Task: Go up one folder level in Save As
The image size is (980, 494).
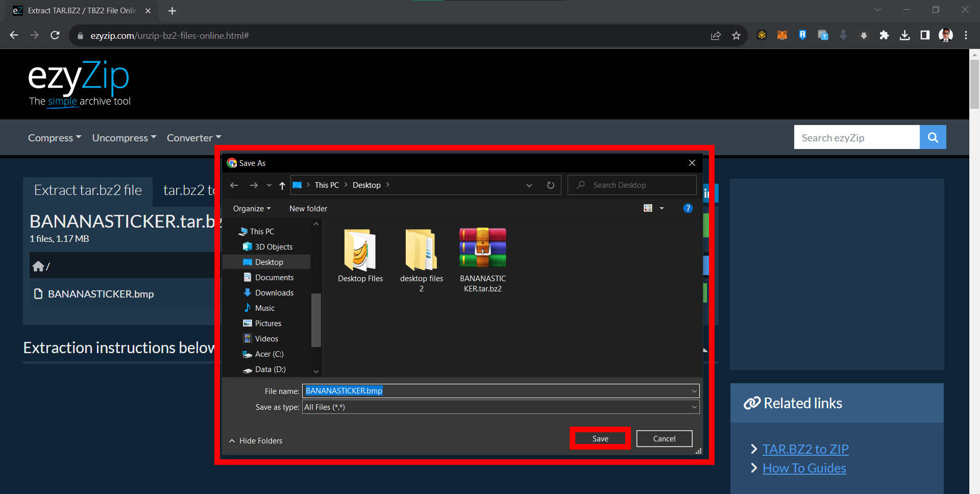Action: coord(282,185)
